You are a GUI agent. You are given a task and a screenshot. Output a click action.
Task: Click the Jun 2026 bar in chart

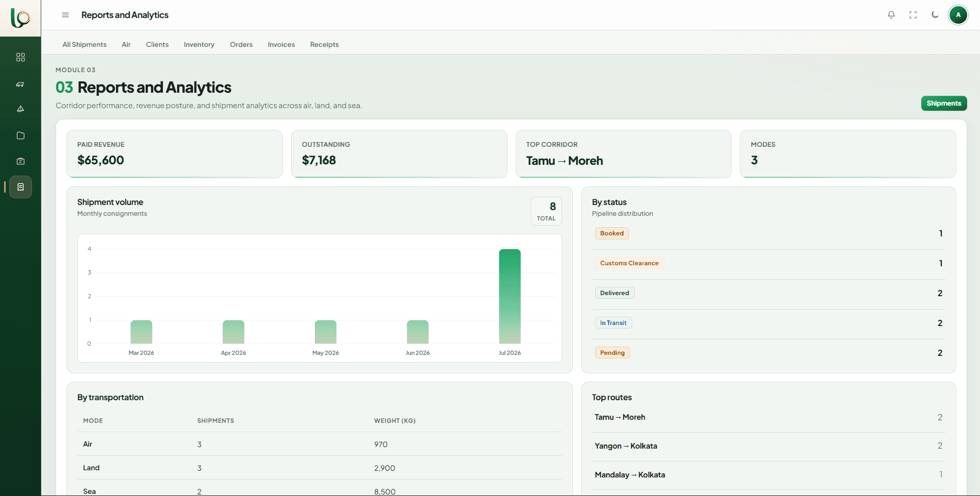pyautogui.click(x=417, y=332)
